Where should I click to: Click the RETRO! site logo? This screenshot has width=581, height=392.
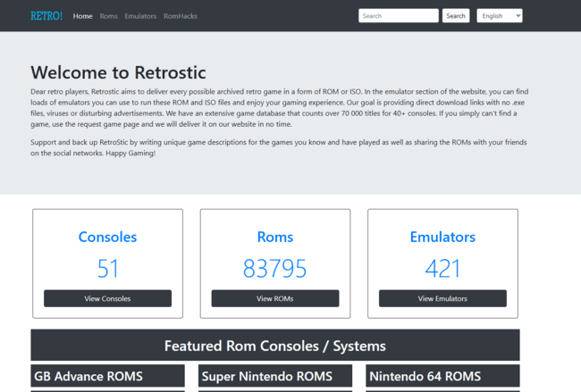(x=46, y=16)
